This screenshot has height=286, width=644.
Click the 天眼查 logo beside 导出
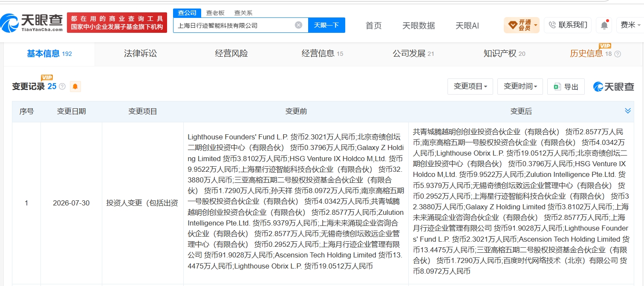[613, 87]
